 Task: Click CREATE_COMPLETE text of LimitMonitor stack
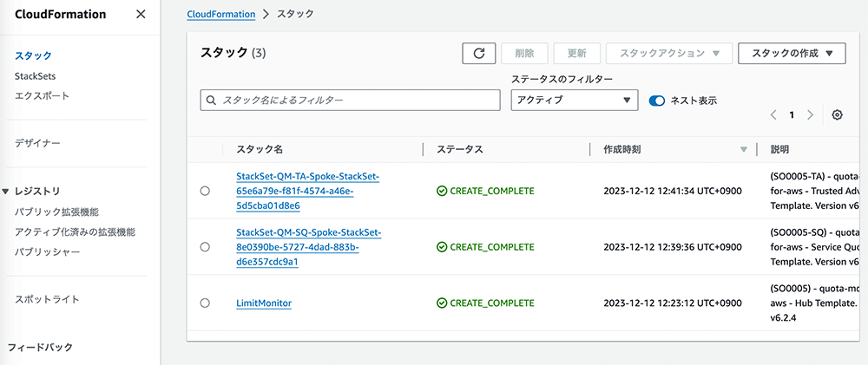(x=492, y=303)
